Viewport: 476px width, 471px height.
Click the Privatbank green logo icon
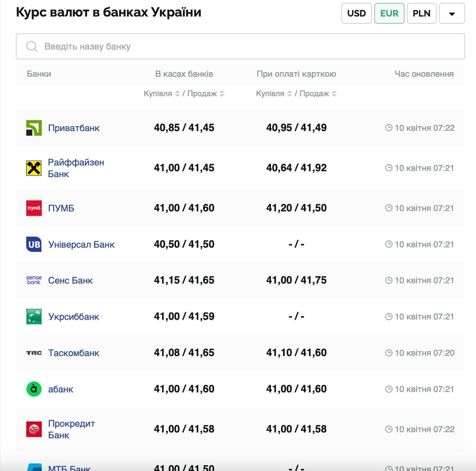click(x=34, y=128)
